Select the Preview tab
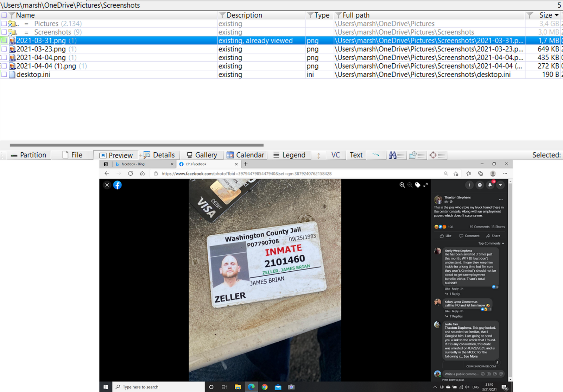 click(x=116, y=155)
